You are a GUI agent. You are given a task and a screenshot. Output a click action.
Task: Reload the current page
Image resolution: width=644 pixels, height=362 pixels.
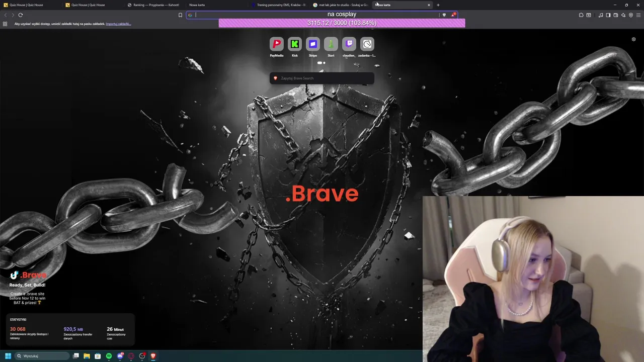click(x=21, y=15)
